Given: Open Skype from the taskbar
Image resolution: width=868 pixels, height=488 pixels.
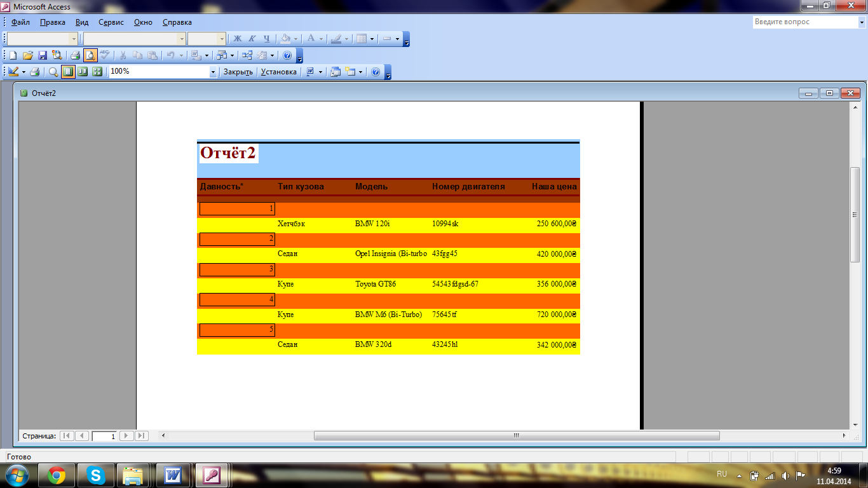Looking at the screenshot, I should click(96, 475).
